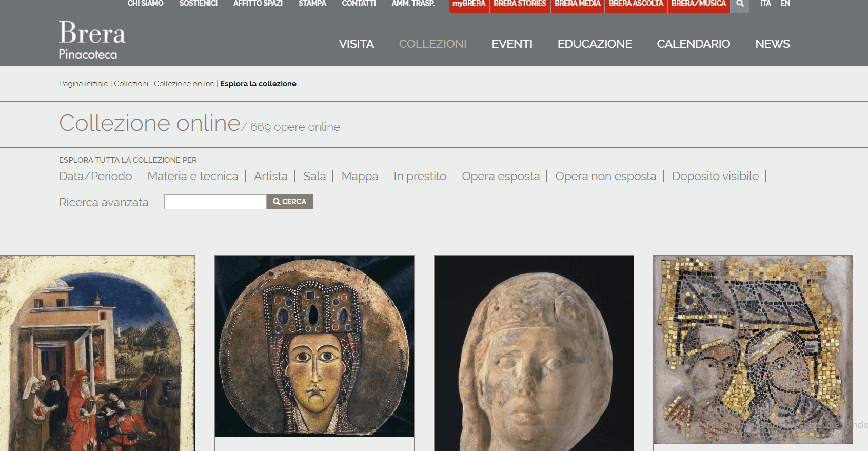The image size is (868, 451).
Task: Switch language to ITA
Action: [x=765, y=4]
